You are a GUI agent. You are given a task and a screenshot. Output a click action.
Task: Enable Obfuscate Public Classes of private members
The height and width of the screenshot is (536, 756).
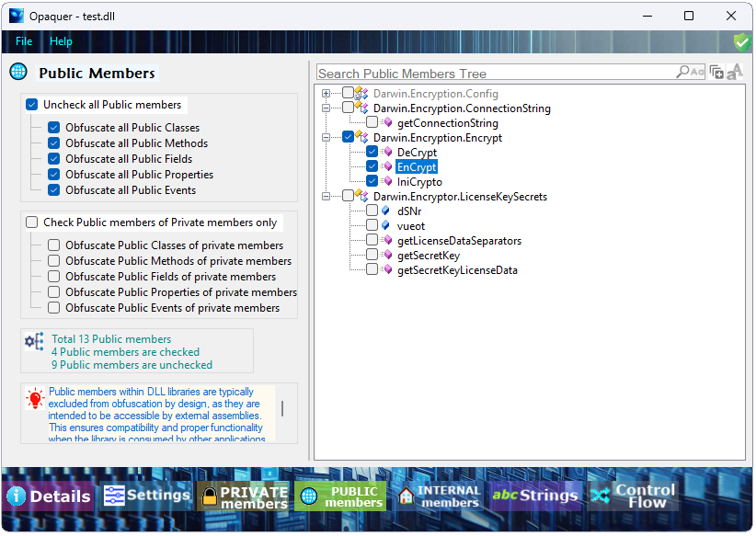pos(53,245)
